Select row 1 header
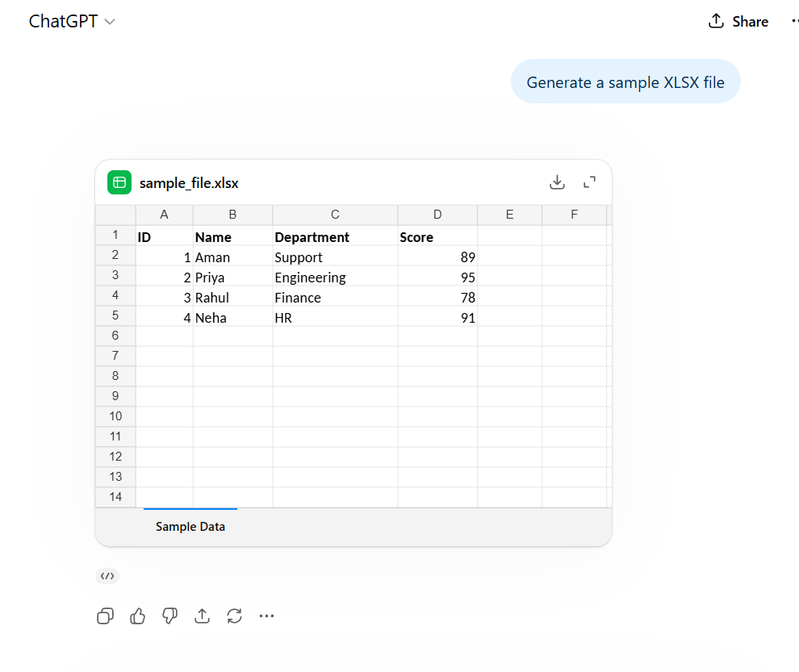Screen dimensions: 799x672 click(x=115, y=235)
